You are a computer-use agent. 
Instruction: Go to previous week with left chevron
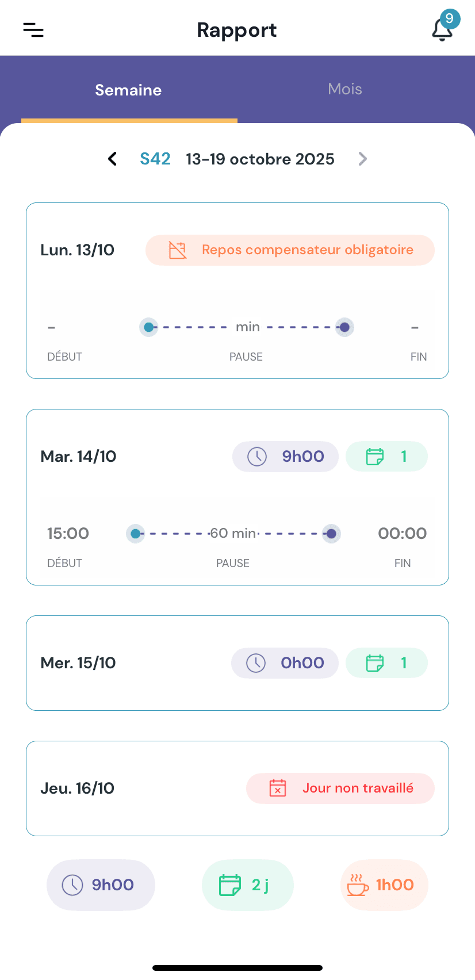113,159
